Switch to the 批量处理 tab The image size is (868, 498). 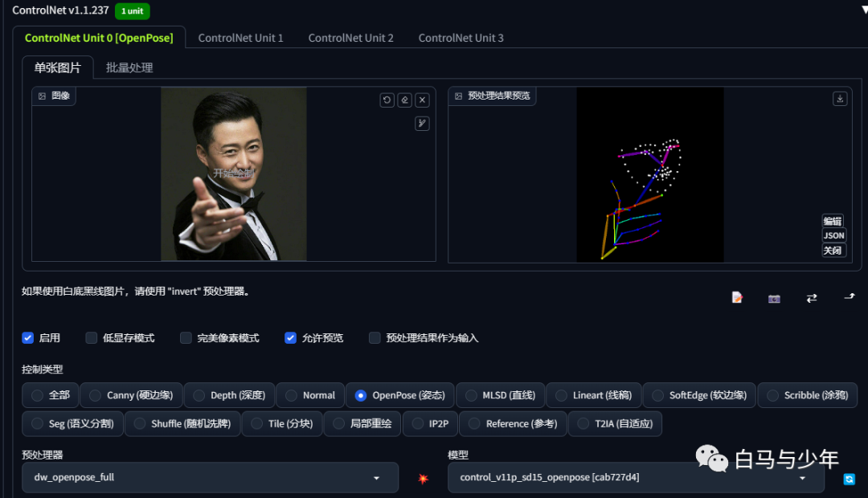click(129, 68)
